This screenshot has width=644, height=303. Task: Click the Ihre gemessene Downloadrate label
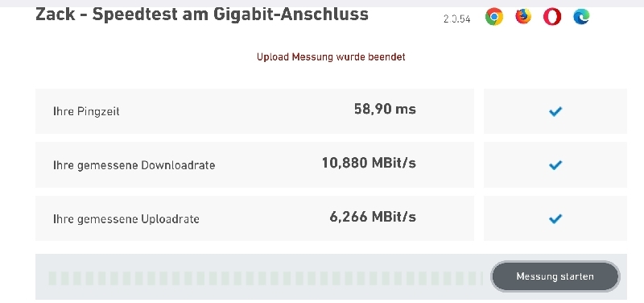pyautogui.click(x=134, y=165)
